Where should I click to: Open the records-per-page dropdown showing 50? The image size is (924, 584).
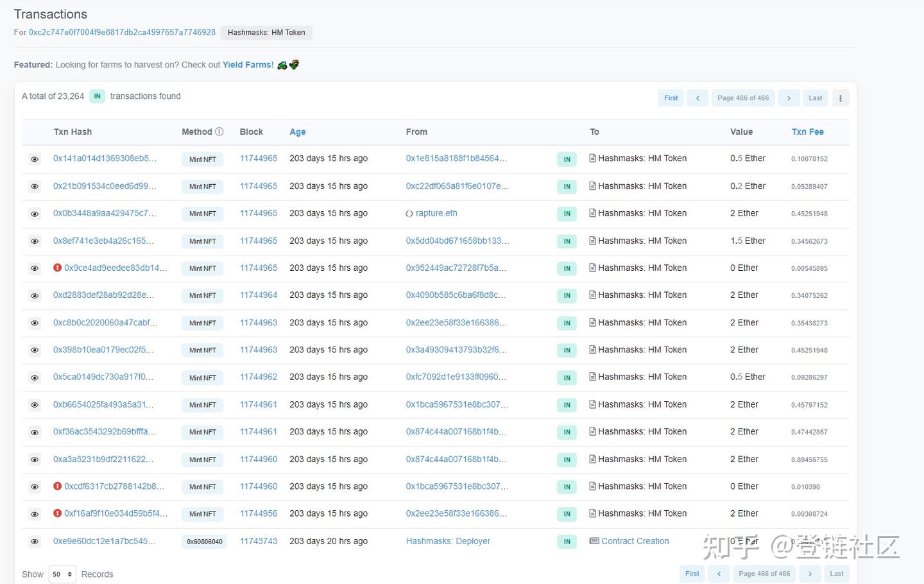click(x=62, y=574)
